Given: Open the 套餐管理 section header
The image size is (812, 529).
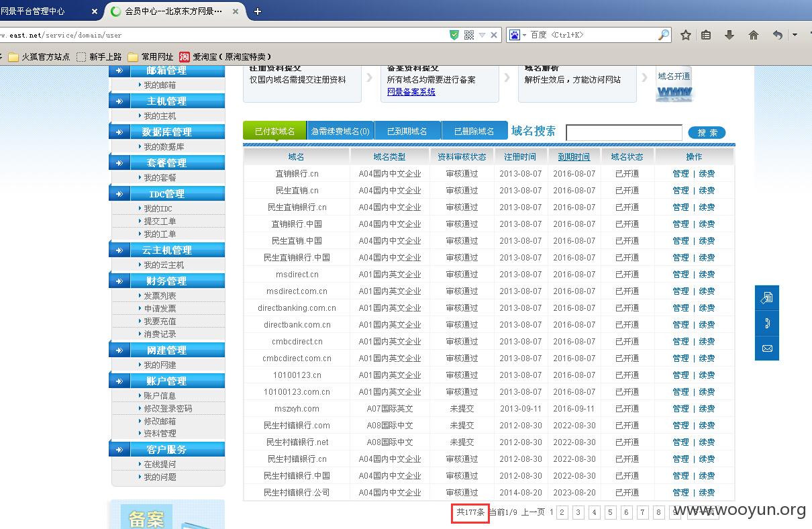Looking at the screenshot, I should [x=168, y=163].
